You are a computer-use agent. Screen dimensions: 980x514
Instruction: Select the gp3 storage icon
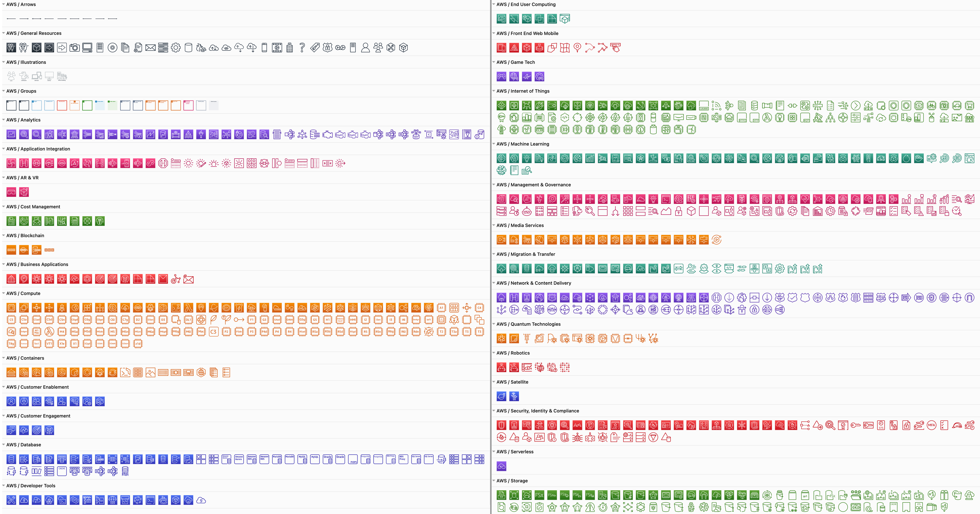coord(805,496)
